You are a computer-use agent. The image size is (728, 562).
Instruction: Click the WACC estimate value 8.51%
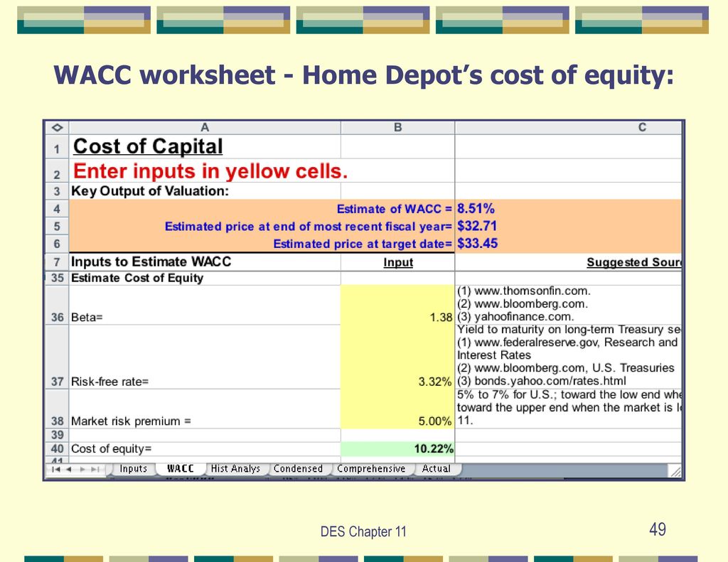click(476, 208)
